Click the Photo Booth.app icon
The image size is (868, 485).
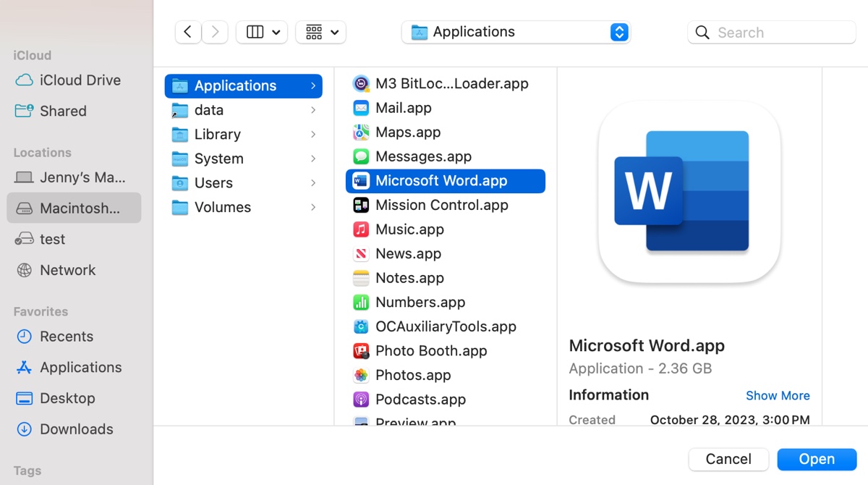[x=360, y=351]
